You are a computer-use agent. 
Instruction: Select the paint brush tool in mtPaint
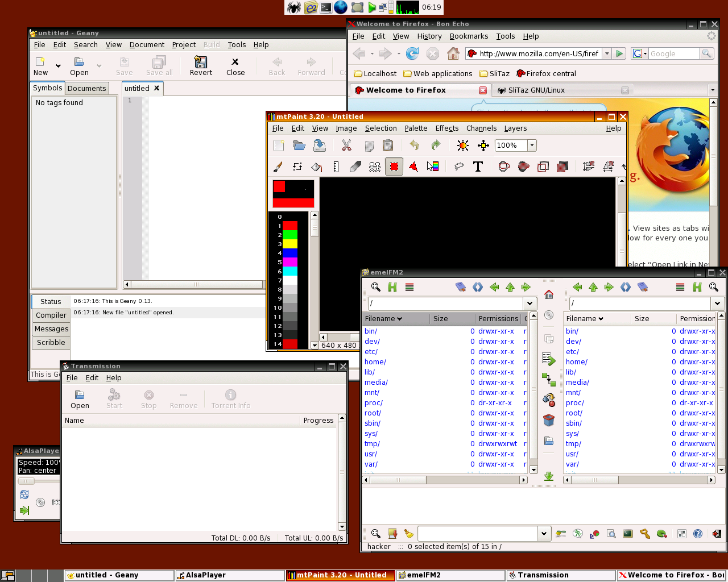[x=278, y=167]
